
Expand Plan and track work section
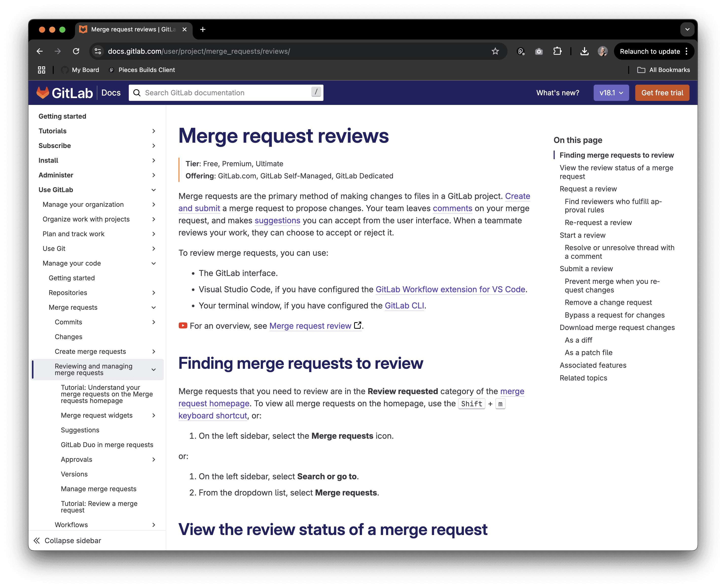154,234
